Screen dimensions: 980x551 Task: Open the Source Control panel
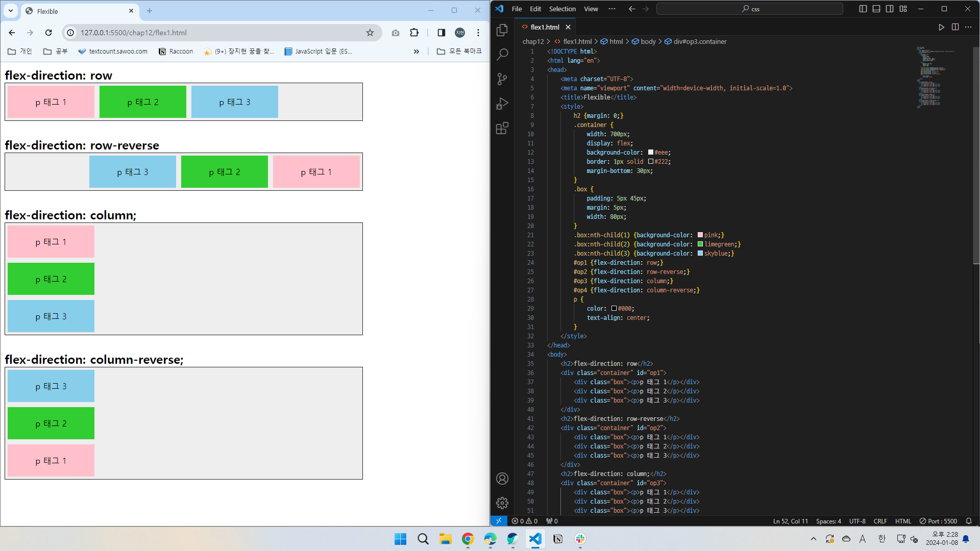pos(502,79)
